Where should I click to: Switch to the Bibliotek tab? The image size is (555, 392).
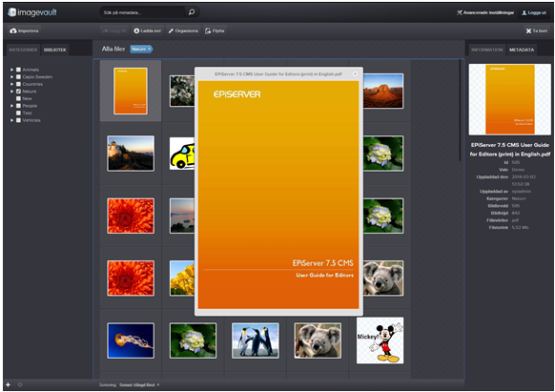(x=55, y=50)
